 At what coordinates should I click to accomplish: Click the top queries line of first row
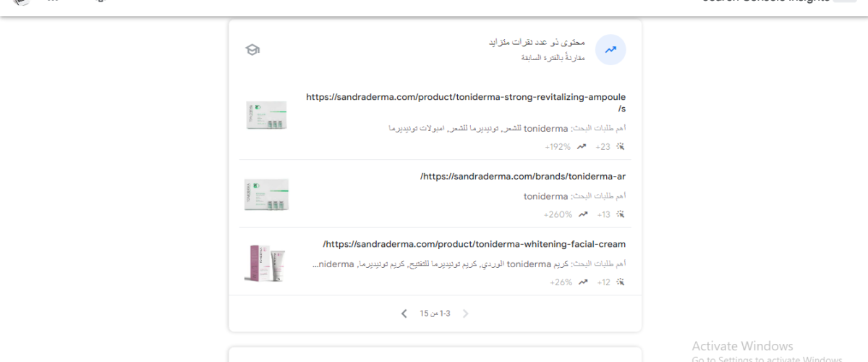click(507, 128)
